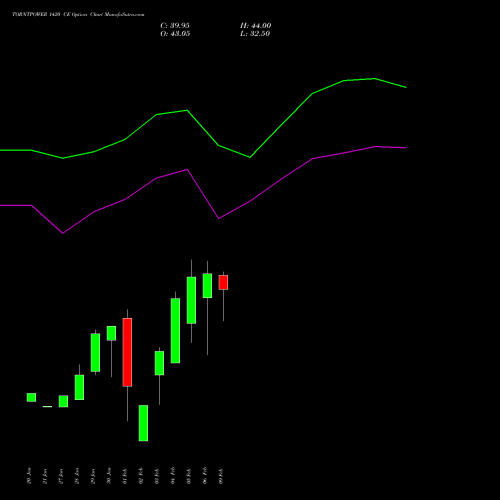
Task: Click the 05 Feb date label
Action: 189,476
